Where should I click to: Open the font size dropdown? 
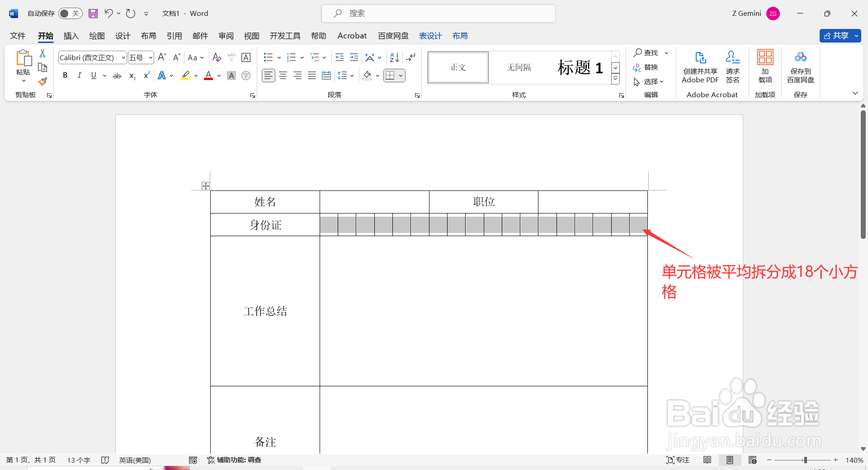tap(141, 57)
